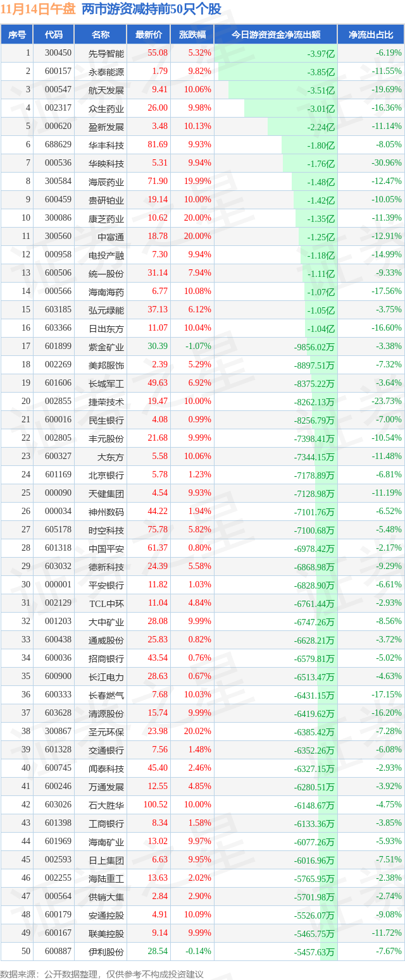The height and width of the screenshot is (980, 405).
Task: Click -14.99% ratio for 电投产融
Action: [387, 255]
